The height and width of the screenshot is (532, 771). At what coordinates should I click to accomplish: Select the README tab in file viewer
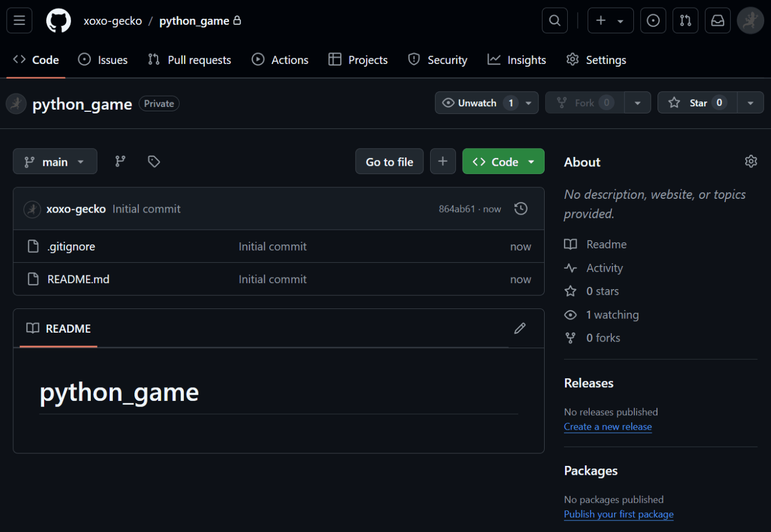point(58,329)
